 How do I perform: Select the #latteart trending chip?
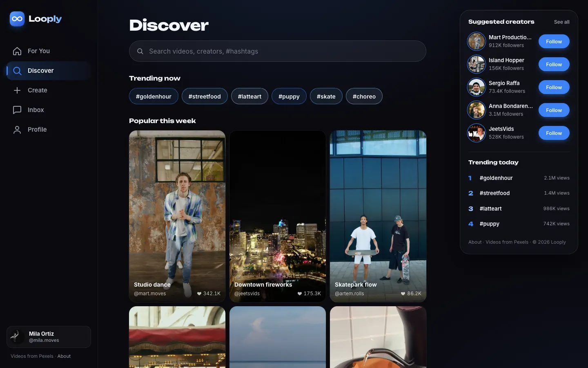tap(249, 96)
